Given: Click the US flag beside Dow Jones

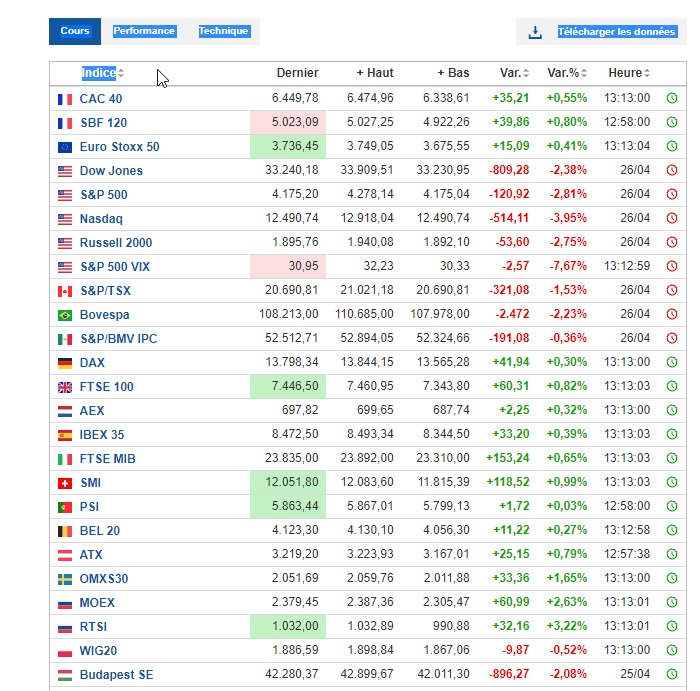Looking at the screenshot, I should pyautogui.click(x=65, y=171).
